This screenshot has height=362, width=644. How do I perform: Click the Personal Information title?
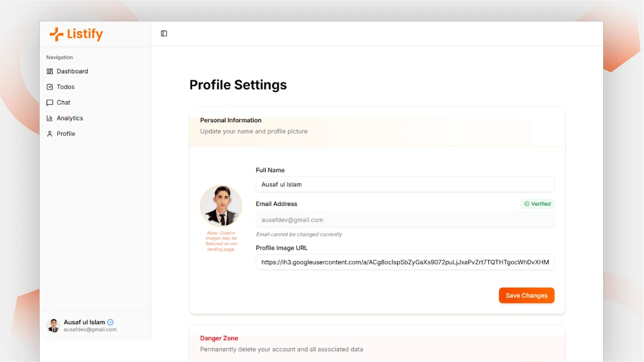tap(231, 120)
